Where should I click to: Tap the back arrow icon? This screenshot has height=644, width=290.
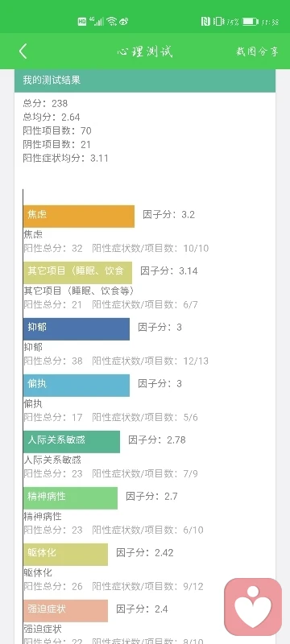23,52
